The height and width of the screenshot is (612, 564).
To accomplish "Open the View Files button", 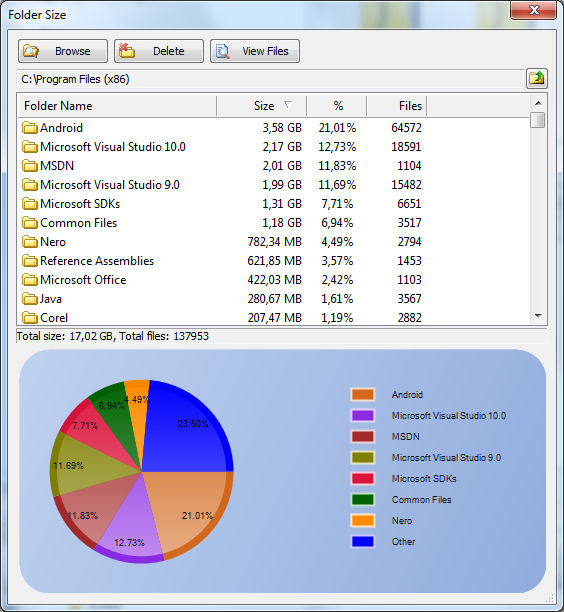I will coord(255,51).
